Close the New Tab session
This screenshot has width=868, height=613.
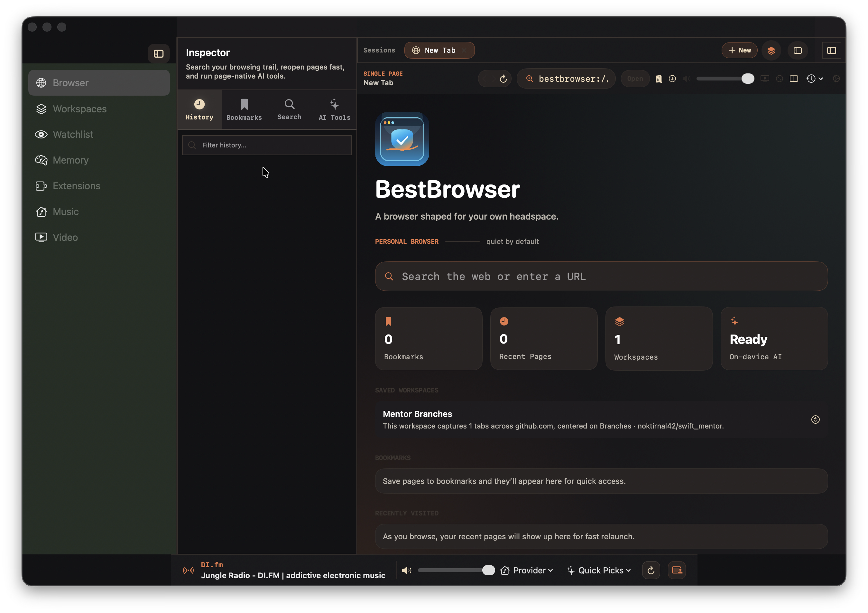464,50
